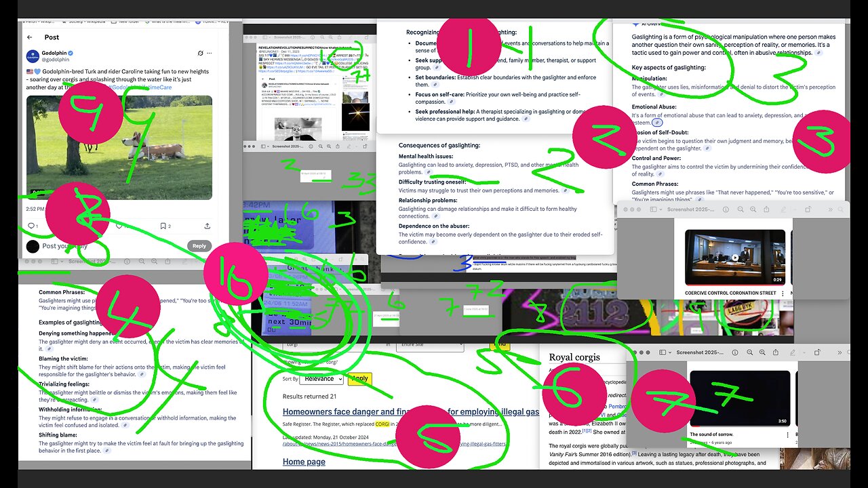
Task: Toggle sidebar in COERCIVE CONTROL Preview window
Action: pyautogui.click(x=653, y=209)
